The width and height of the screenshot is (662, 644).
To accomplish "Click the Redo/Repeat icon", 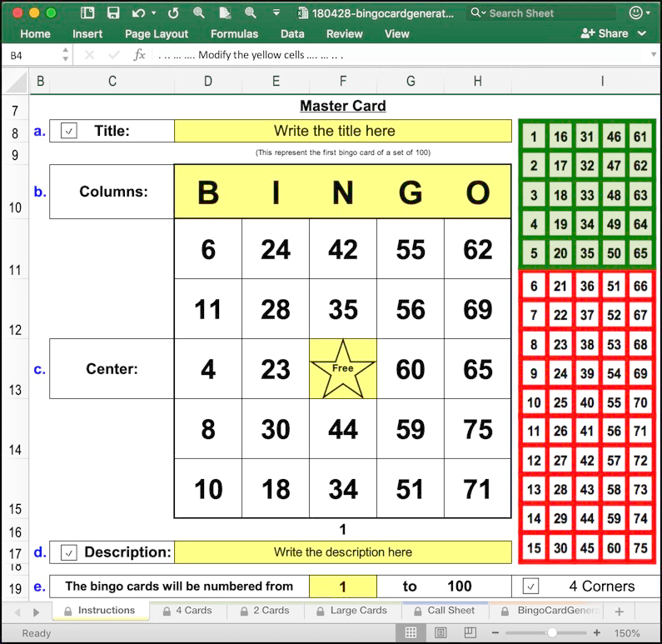I will point(173,13).
